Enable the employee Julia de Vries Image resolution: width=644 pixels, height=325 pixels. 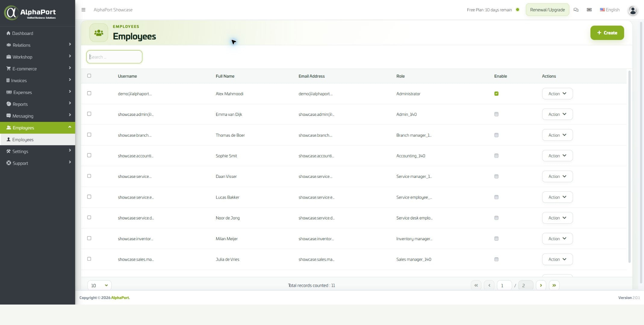[x=496, y=259]
